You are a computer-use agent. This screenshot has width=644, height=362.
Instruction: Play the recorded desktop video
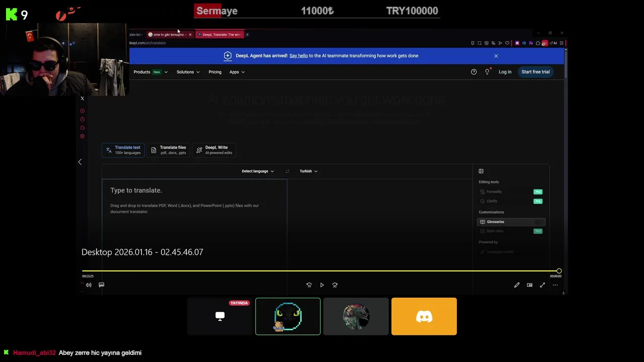[x=322, y=285]
